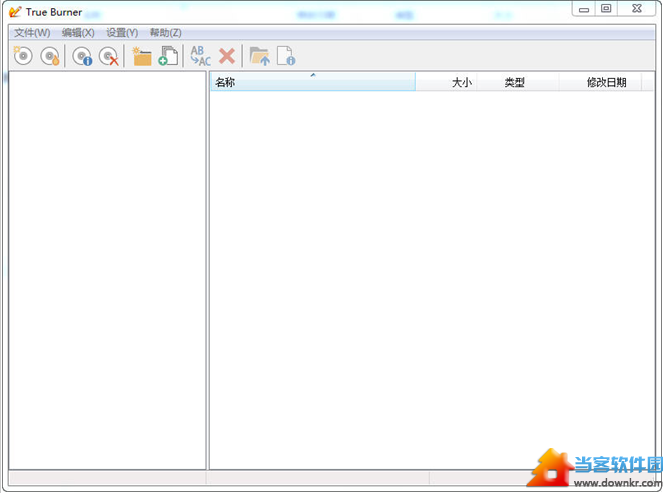
Task: Close the True Burner window
Action: (x=636, y=9)
